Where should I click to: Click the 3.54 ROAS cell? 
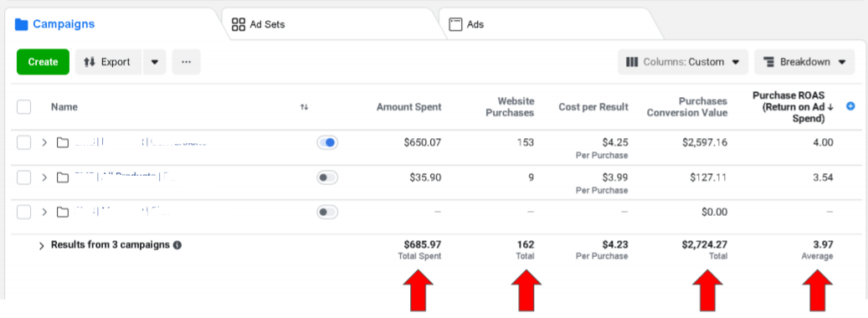823,177
